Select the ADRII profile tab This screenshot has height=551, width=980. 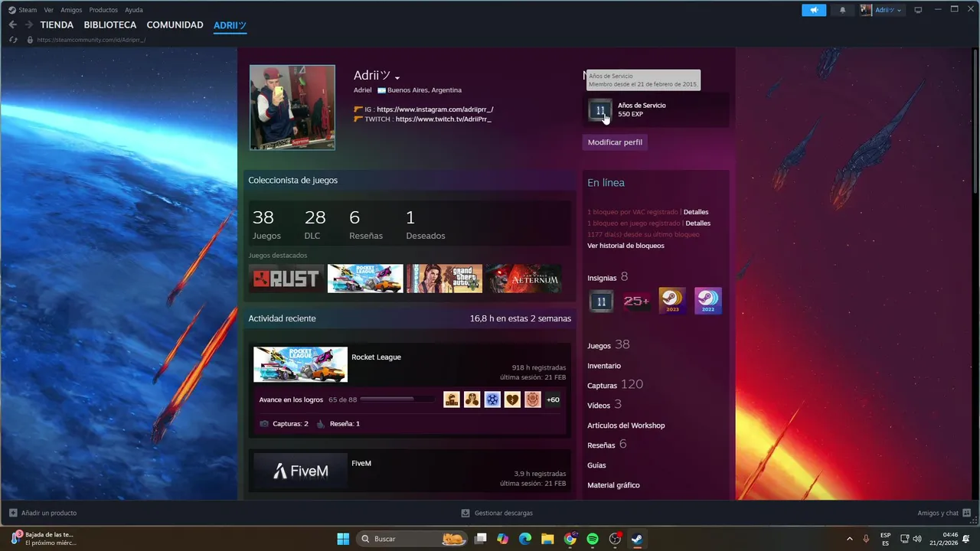[230, 25]
